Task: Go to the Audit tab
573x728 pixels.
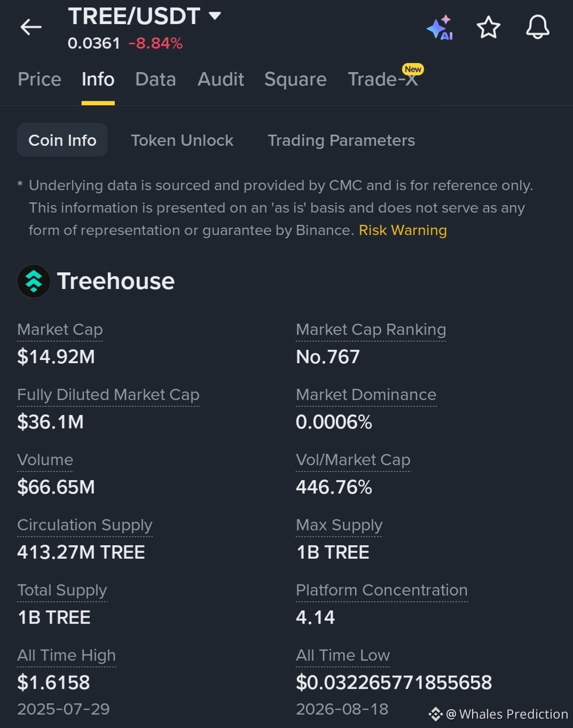Action: (x=221, y=79)
